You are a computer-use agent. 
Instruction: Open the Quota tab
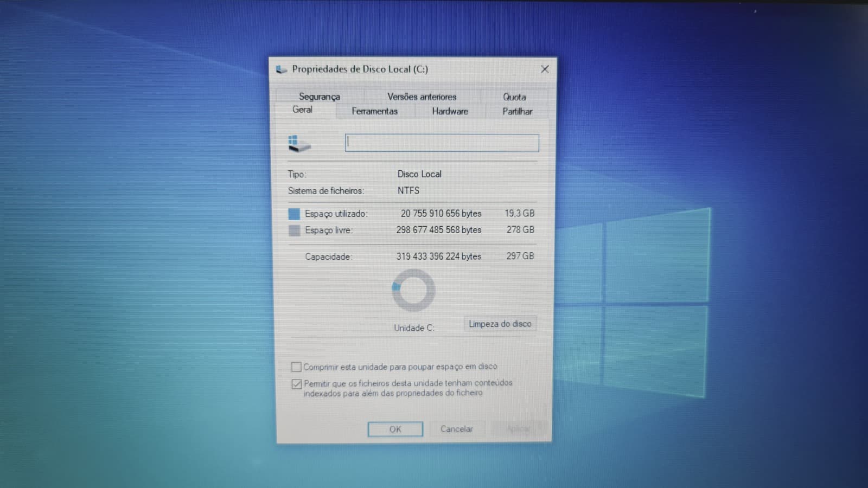pyautogui.click(x=514, y=97)
